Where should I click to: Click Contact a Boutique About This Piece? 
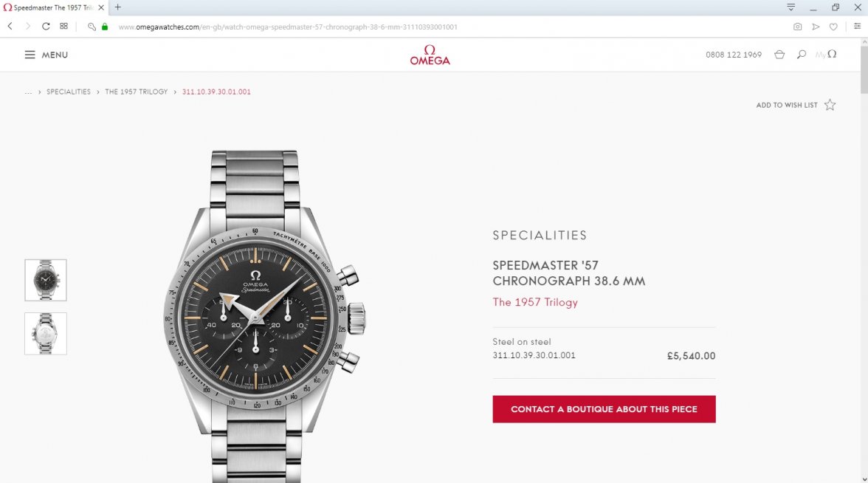[x=604, y=409]
